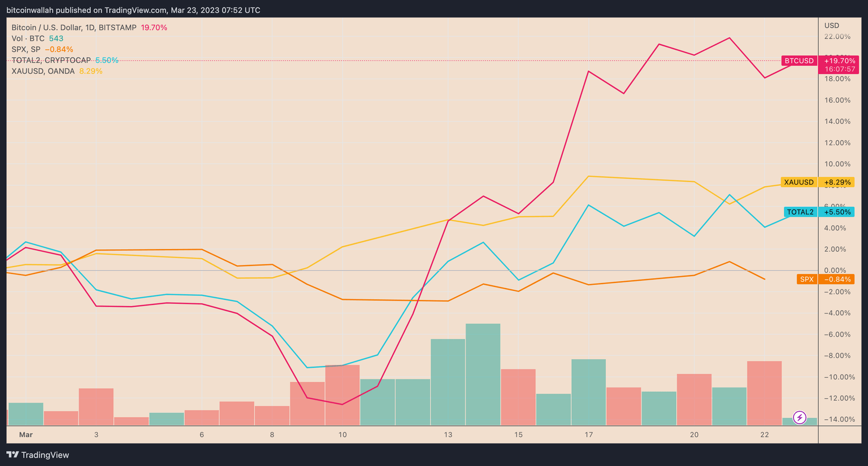The width and height of the screenshot is (868, 466).
Task: Click the tallest green volume bar near March 14
Action: tap(483, 373)
